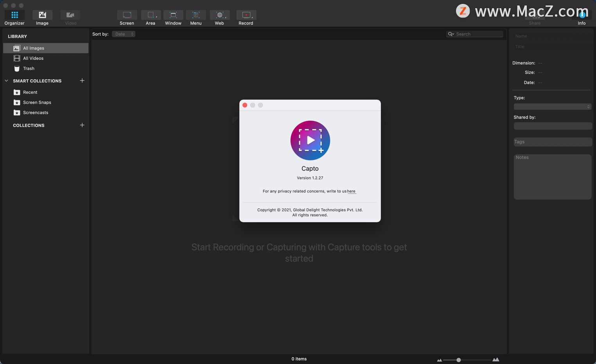Click the Search field

474,34
